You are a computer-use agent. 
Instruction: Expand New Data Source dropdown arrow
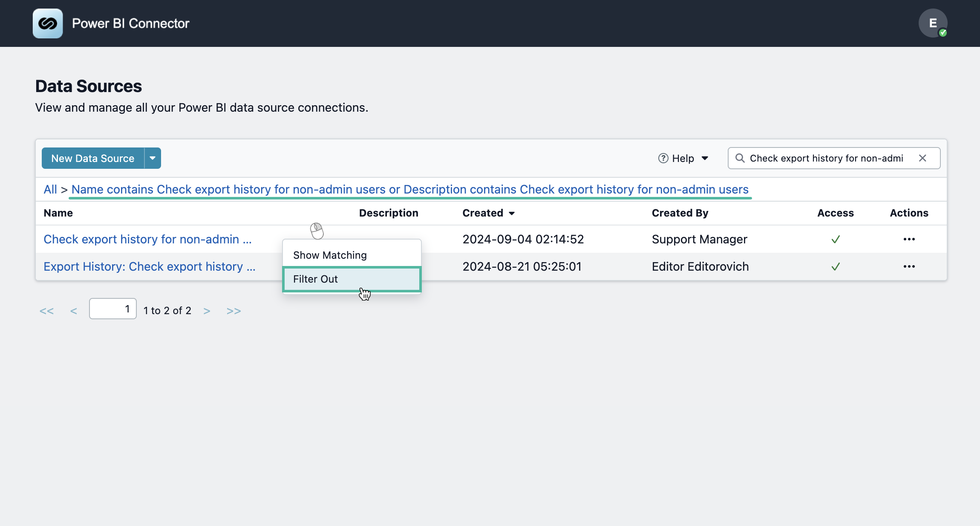coord(153,158)
